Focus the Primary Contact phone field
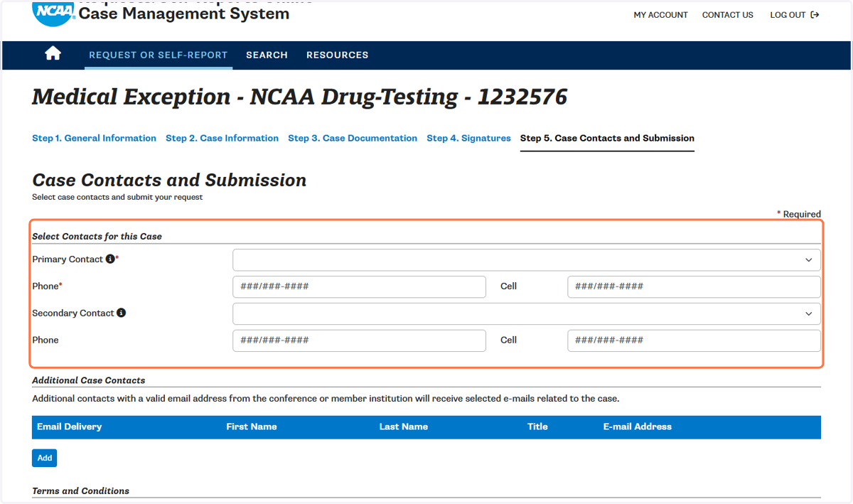 click(359, 286)
